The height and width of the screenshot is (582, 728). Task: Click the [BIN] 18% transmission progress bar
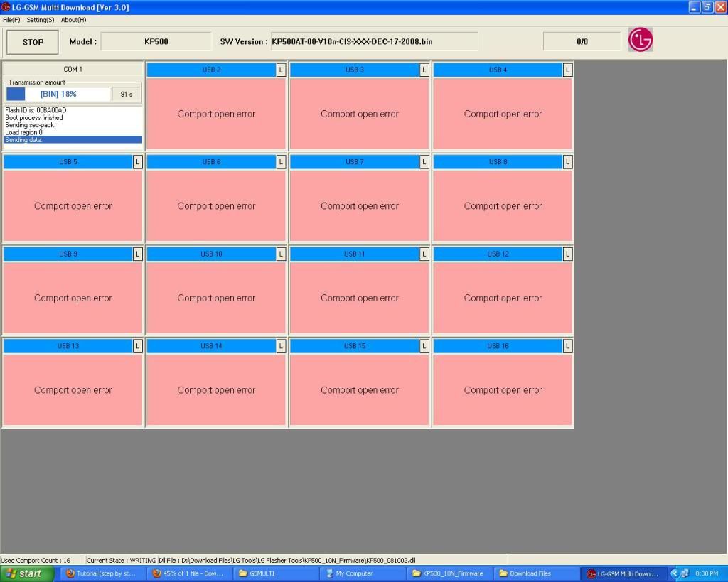tap(58, 94)
